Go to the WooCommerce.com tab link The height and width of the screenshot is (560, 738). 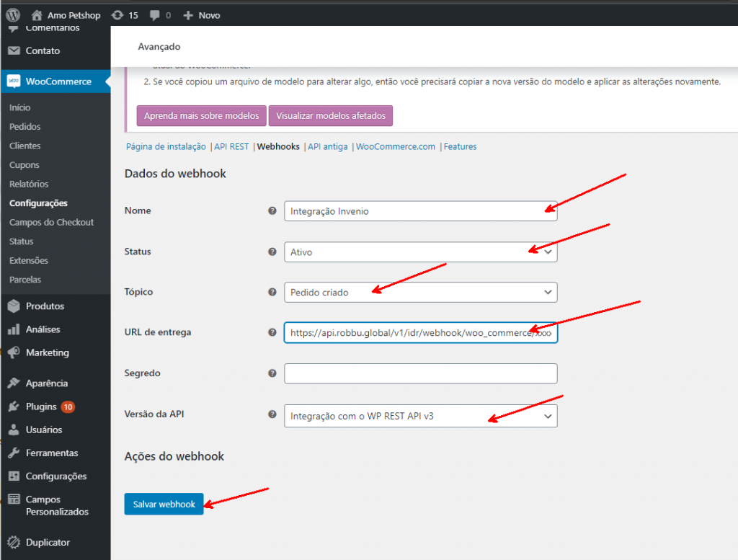pyautogui.click(x=396, y=146)
